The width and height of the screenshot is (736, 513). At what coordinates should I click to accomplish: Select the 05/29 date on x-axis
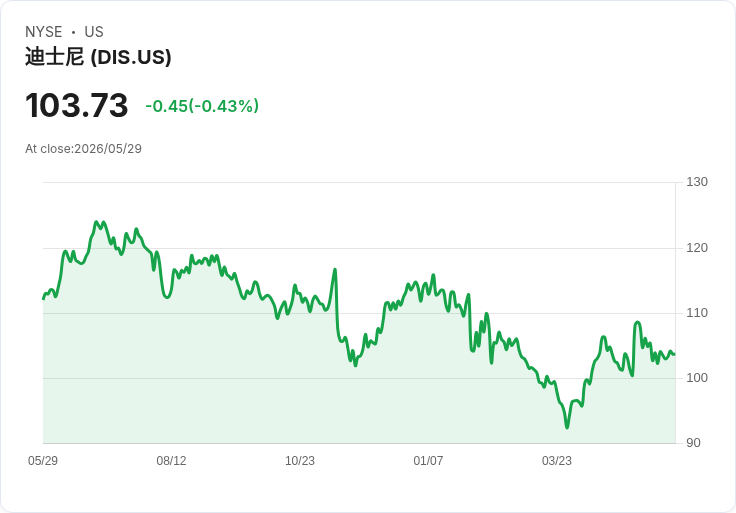coord(43,460)
